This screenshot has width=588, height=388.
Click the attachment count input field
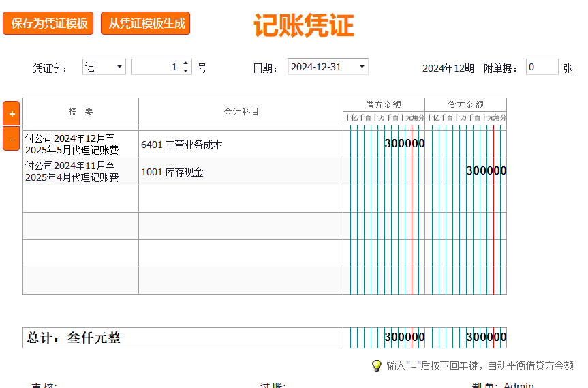point(542,67)
